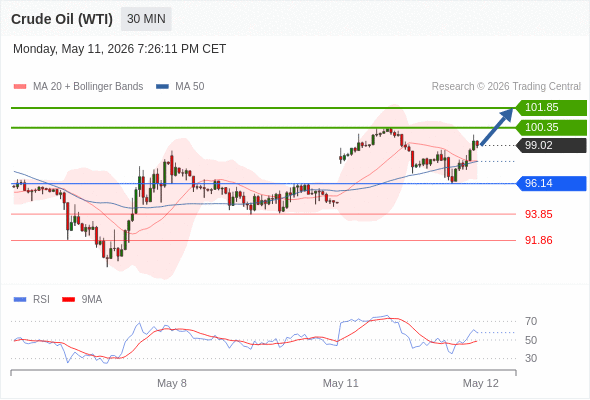Viewport: 590px width, 400px height.
Task: Click the MA 20 Bollinger Bands legend swatch
Action: coord(20,87)
